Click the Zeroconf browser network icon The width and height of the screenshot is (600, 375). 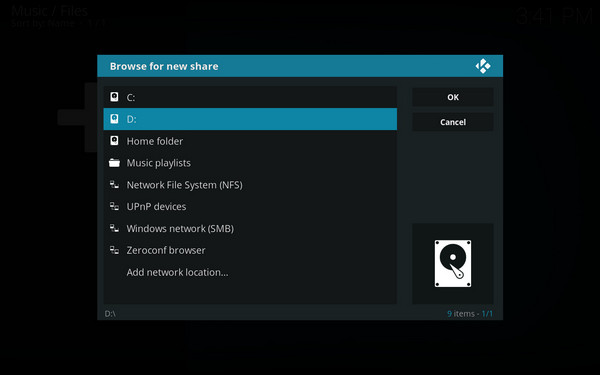point(114,250)
